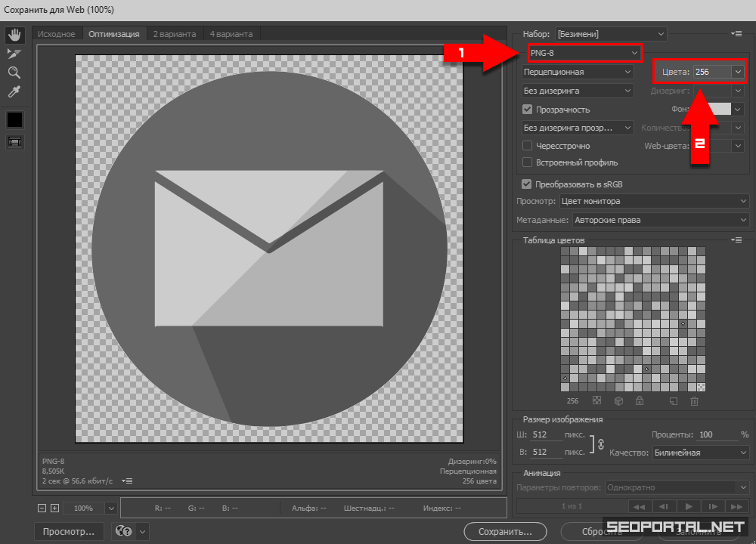
Task: Disable Преобразовать в sRGB checkbox
Action: tap(527, 184)
